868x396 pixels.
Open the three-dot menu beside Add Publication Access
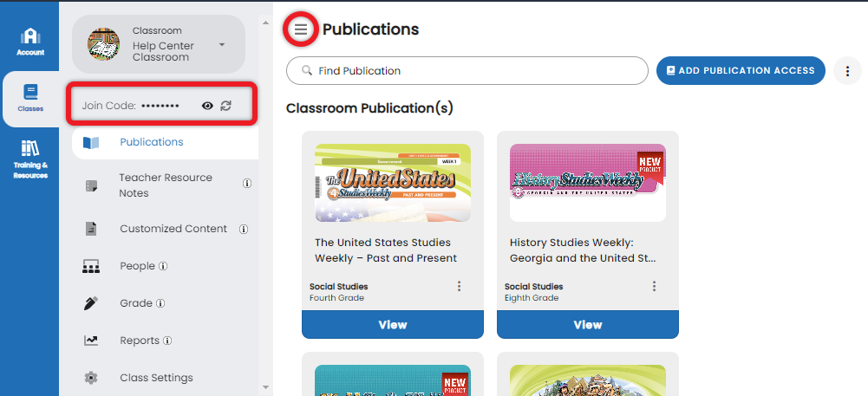[x=847, y=71]
